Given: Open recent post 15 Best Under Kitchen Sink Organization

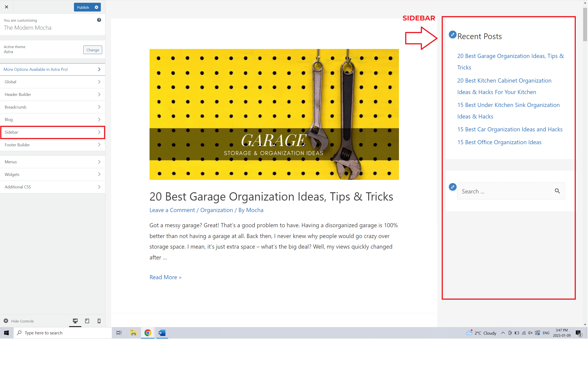Looking at the screenshot, I should (508, 111).
